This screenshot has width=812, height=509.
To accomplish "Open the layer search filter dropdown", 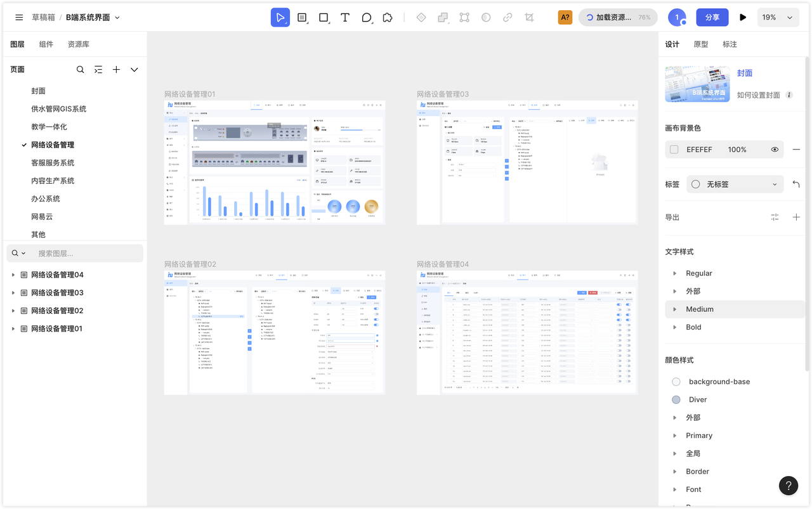I will (x=18, y=253).
